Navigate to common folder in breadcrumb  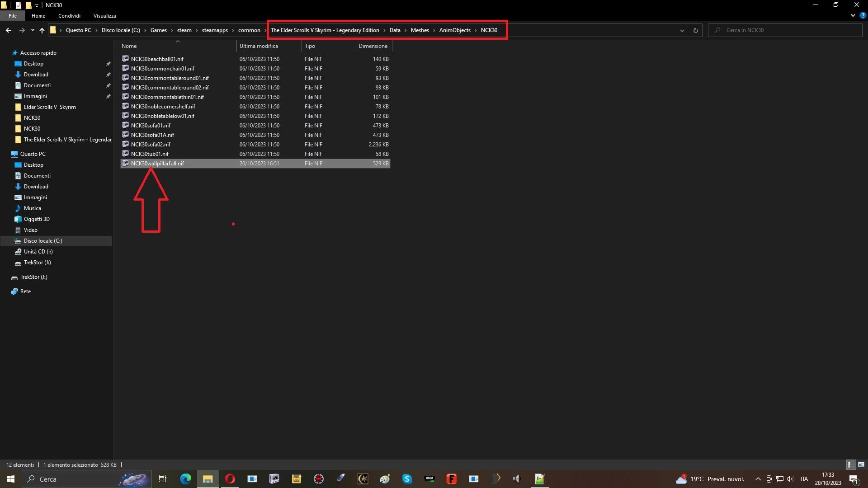(x=249, y=30)
